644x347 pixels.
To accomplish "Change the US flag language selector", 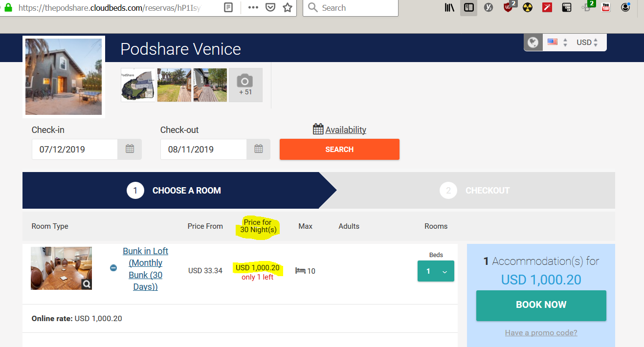I will [x=557, y=43].
